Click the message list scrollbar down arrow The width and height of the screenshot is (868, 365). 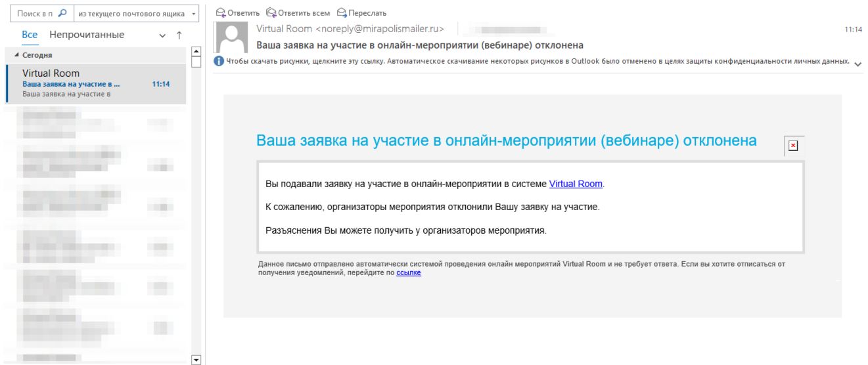coord(195,359)
